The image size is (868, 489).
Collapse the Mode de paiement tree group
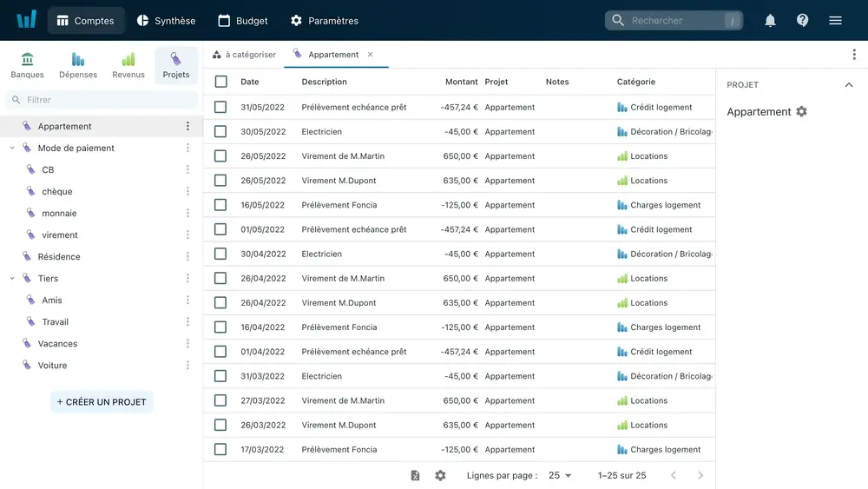12,149
